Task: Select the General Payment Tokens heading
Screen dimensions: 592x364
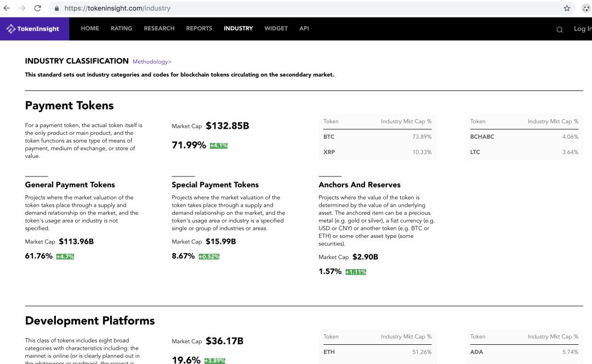Action: point(70,185)
